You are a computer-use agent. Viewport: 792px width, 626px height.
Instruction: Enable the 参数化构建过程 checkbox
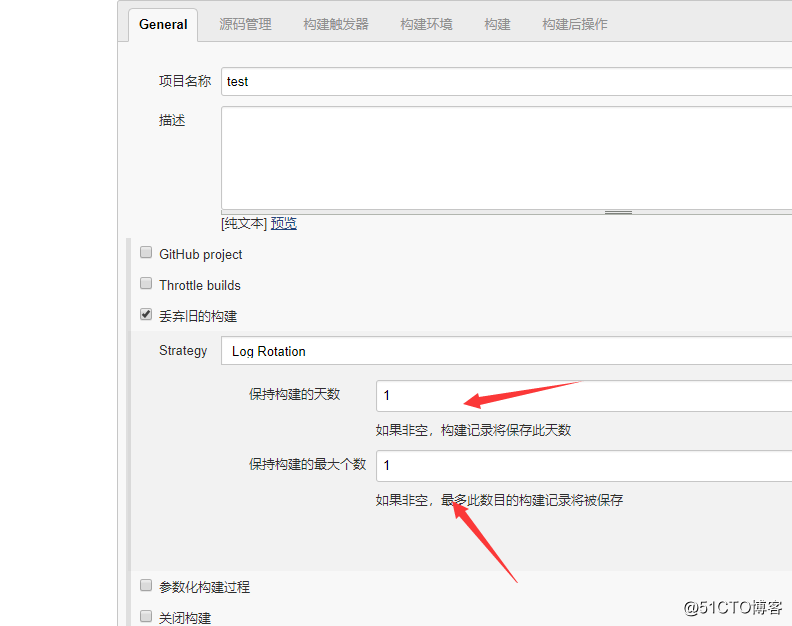(x=146, y=585)
